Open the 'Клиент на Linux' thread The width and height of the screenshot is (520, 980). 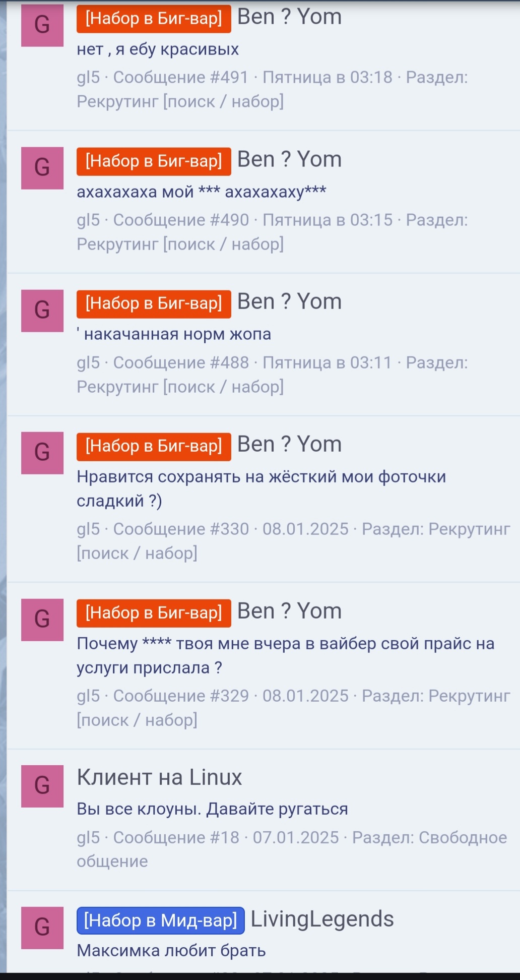click(x=159, y=777)
